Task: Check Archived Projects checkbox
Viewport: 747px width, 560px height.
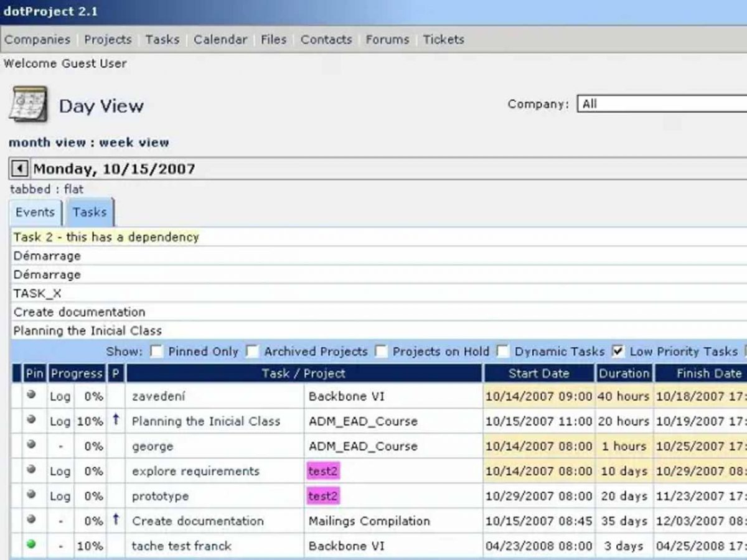Action: pos(251,352)
